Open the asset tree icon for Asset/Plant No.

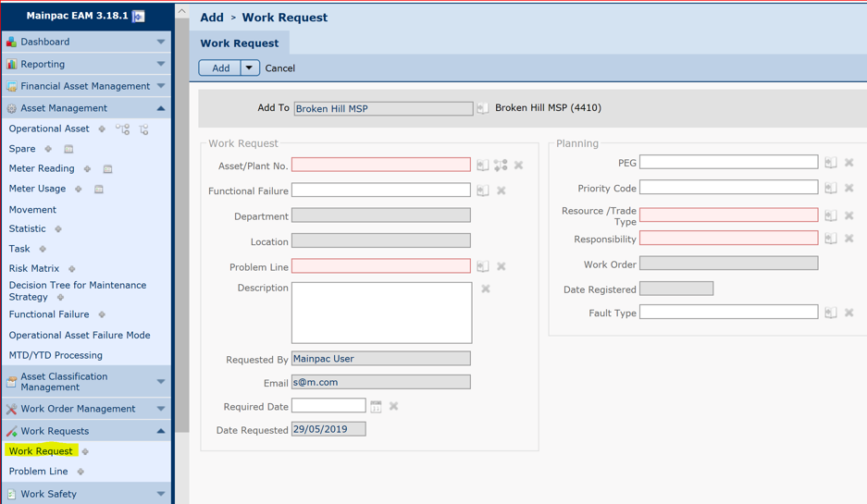[x=501, y=166]
